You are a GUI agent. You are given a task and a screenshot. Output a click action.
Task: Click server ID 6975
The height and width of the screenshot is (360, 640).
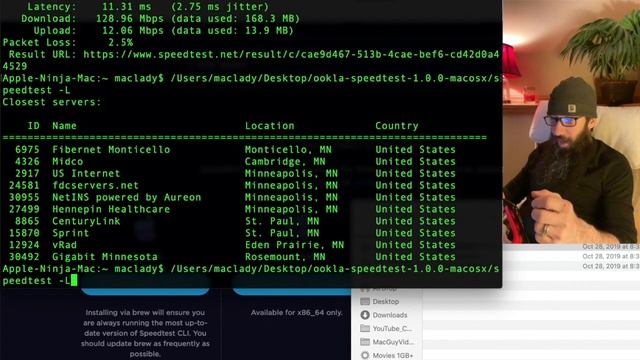(27, 150)
